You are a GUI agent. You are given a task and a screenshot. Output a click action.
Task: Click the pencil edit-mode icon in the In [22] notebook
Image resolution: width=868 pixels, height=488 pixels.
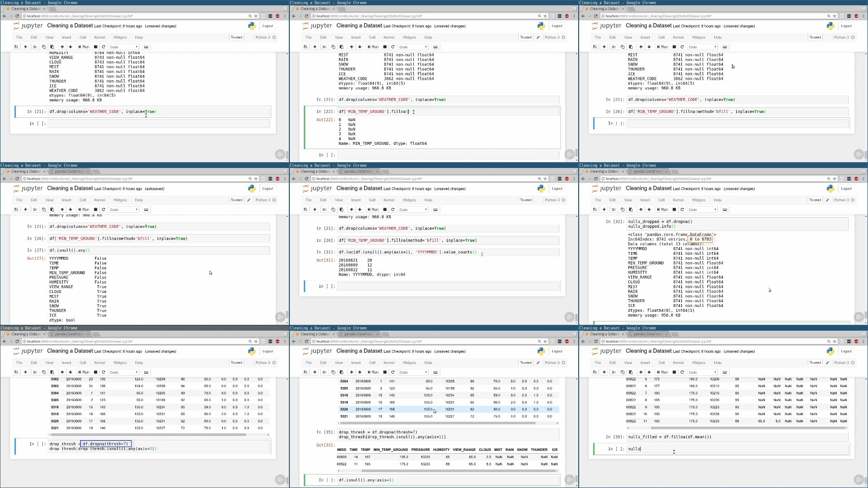pos(538,37)
